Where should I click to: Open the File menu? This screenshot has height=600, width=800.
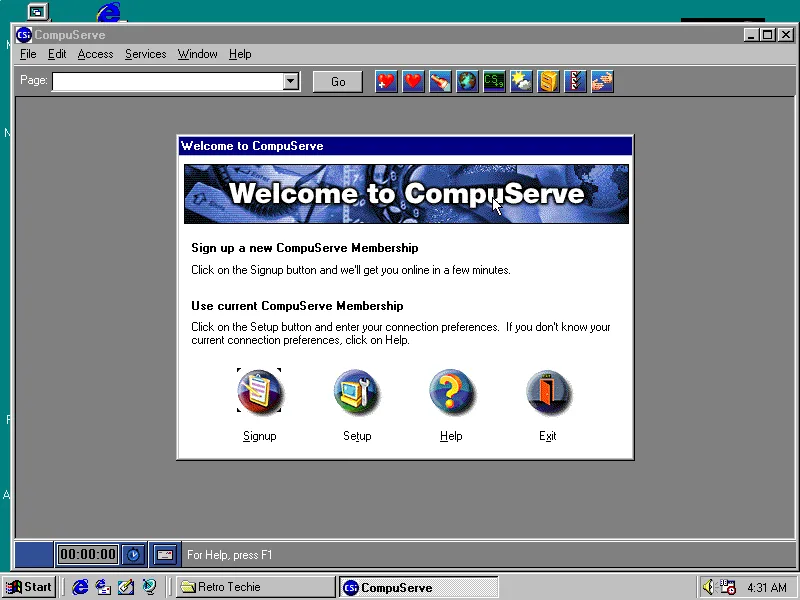[28, 54]
